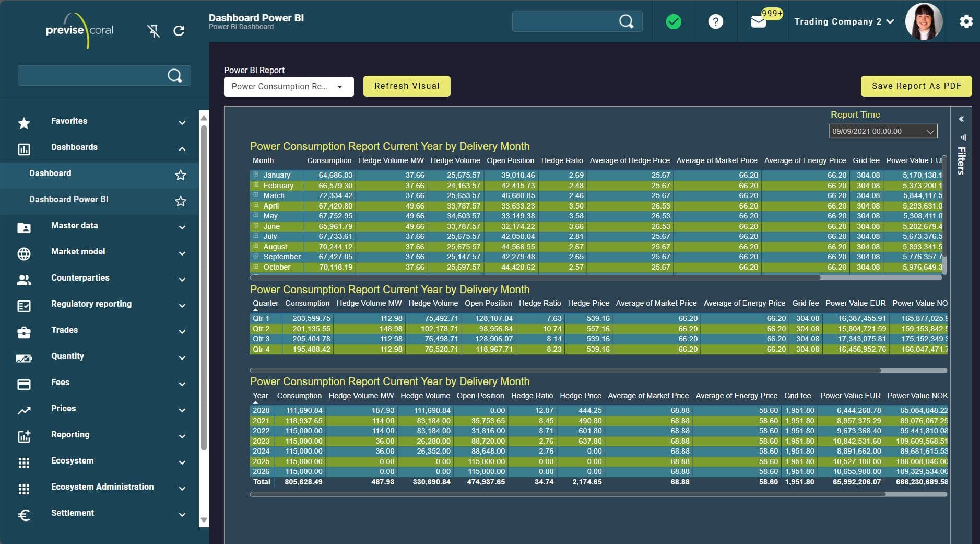This screenshot has width=980, height=544.
Task: Select the Market model globe icon
Action: coord(23,254)
